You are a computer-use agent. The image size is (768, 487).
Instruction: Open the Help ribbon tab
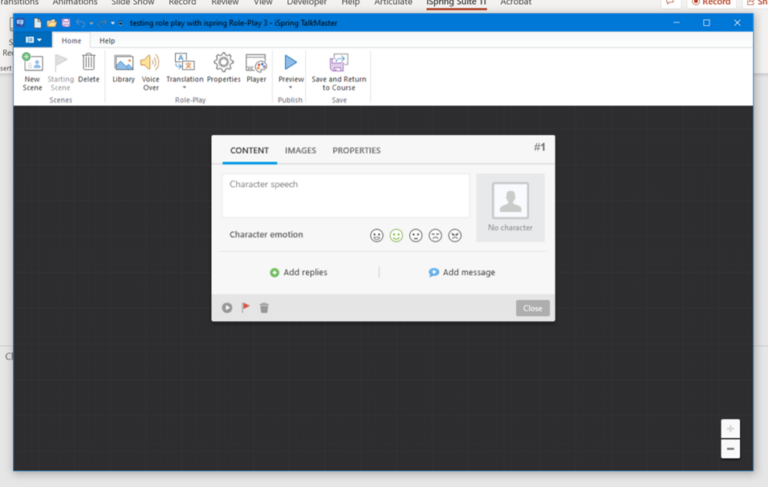[x=107, y=41]
